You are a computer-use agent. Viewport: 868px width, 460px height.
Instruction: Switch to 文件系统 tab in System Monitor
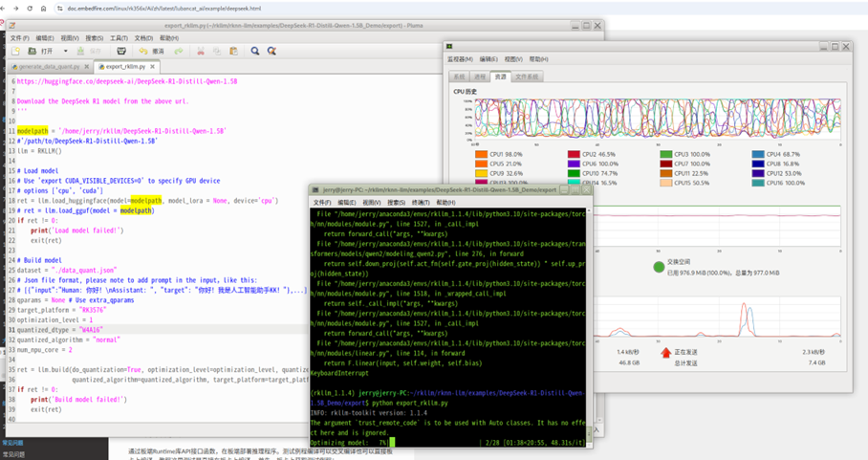[x=527, y=77]
